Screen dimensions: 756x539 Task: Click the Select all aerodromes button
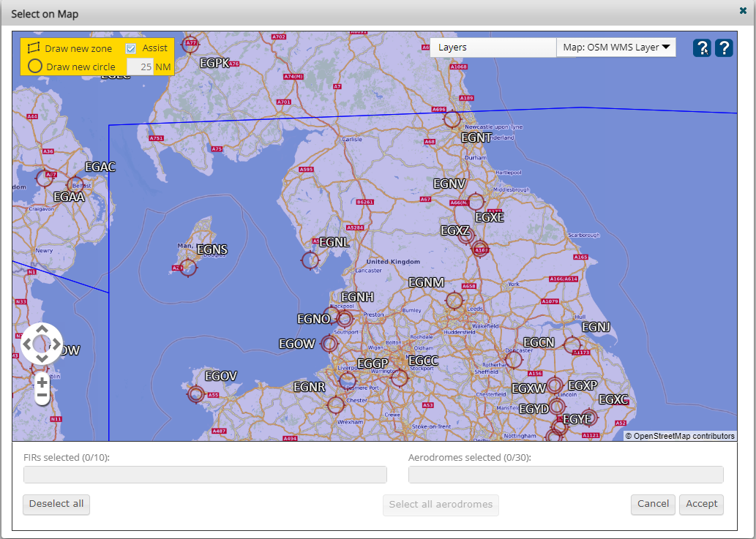pos(441,505)
